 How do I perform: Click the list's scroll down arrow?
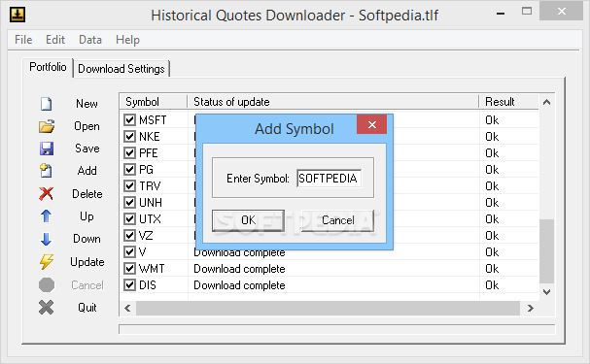point(546,292)
